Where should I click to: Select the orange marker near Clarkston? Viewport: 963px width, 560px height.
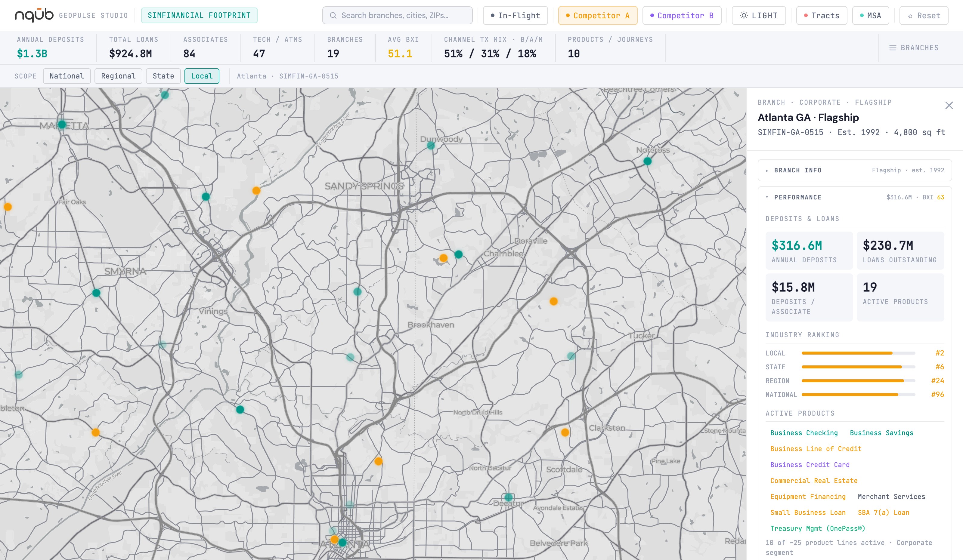tap(565, 432)
